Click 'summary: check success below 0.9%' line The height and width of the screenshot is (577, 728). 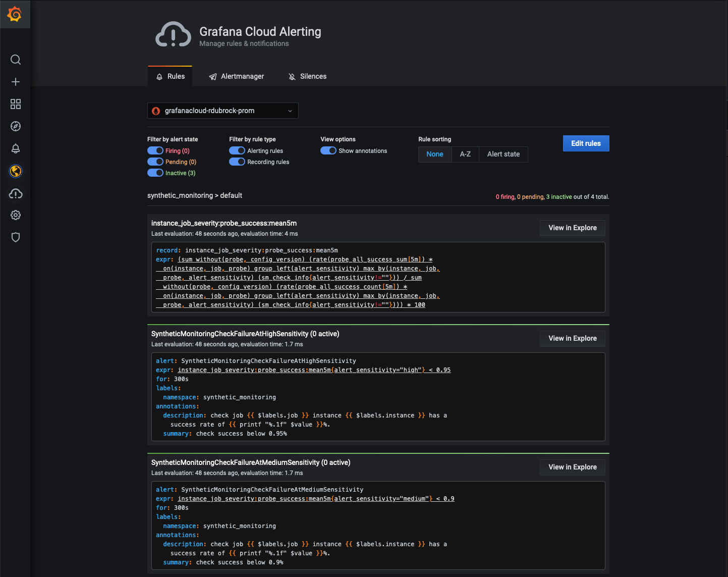(223, 562)
